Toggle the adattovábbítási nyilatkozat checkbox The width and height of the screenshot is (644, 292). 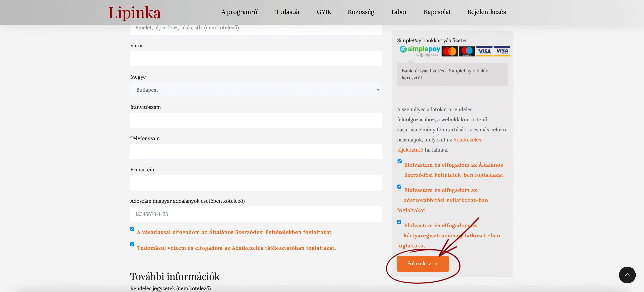click(399, 187)
